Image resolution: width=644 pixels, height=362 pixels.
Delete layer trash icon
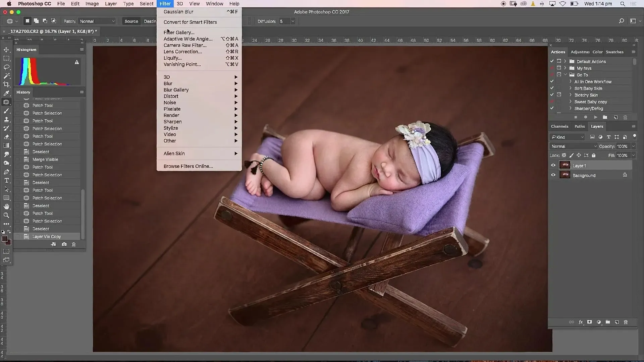pyautogui.click(x=626, y=322)
